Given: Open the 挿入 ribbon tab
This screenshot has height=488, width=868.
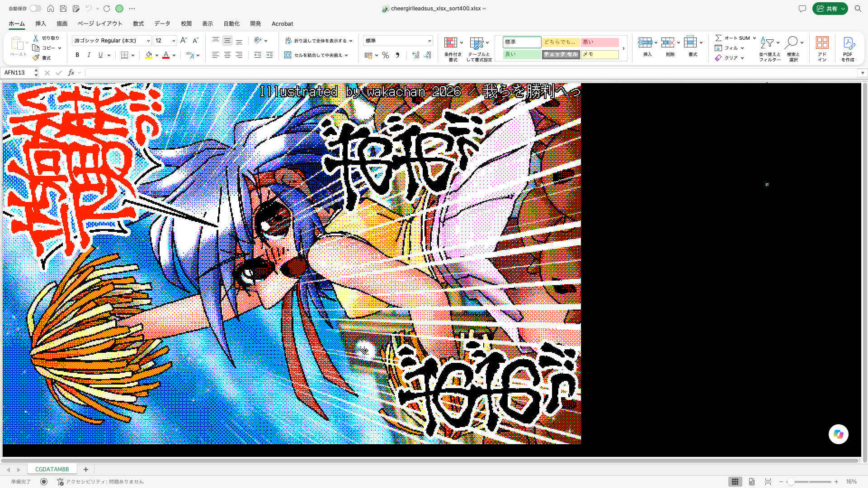Looking at the screenshot, I should pyautogui.click(x=41, y=23).
